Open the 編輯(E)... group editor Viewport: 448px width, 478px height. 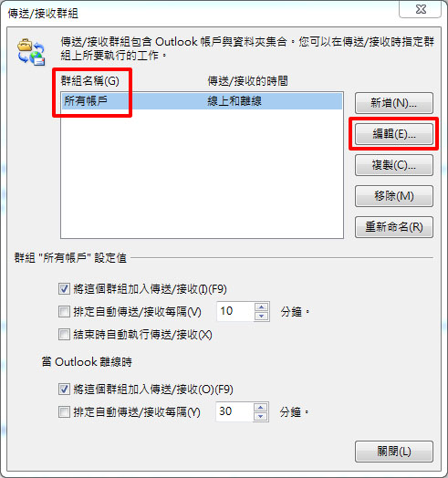pos(394,134)
